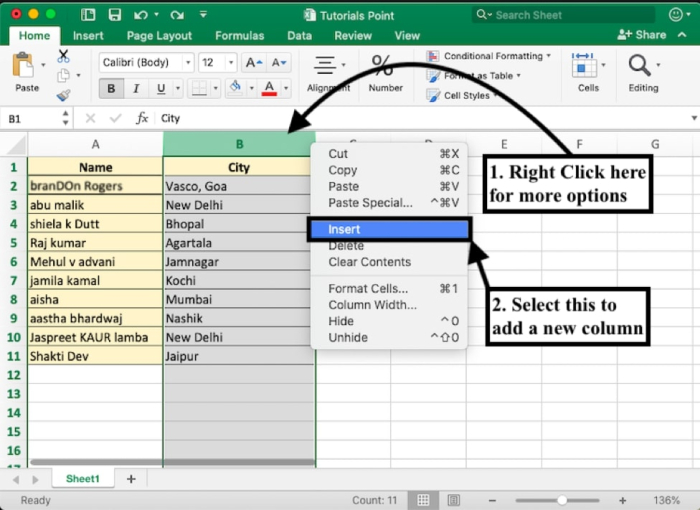
Task: Select Clear Contents in context menu
Action: (x=389, y=262)
